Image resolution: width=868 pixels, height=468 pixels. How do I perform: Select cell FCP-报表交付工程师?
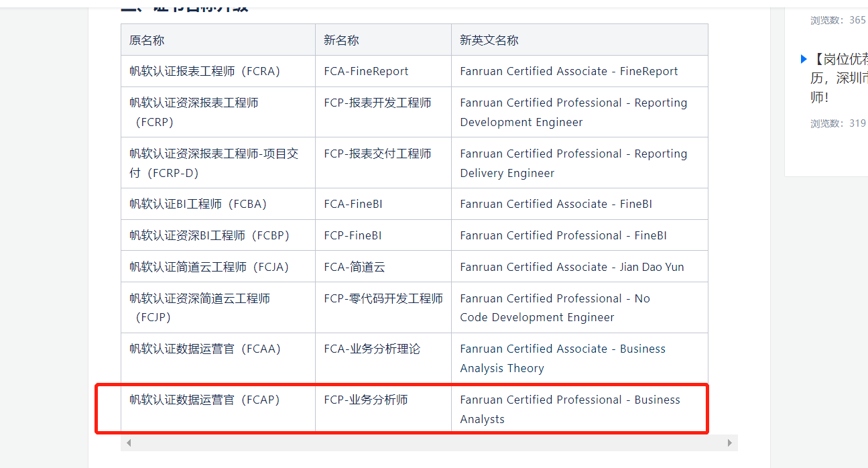383,163
